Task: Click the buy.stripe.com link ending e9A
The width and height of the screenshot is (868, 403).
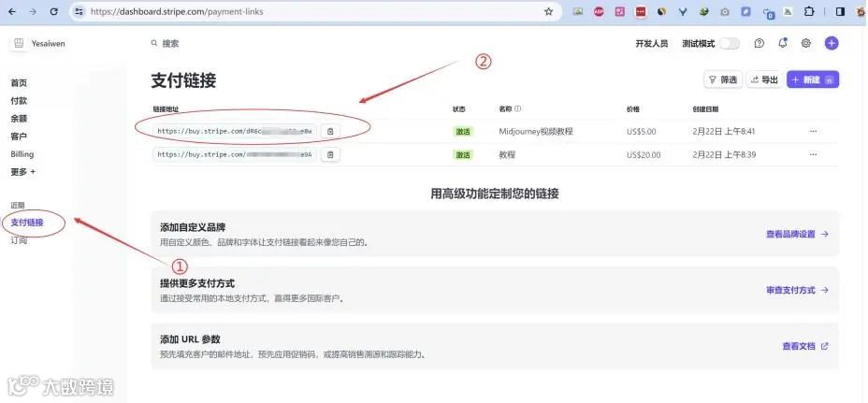Action: (235, 154)
